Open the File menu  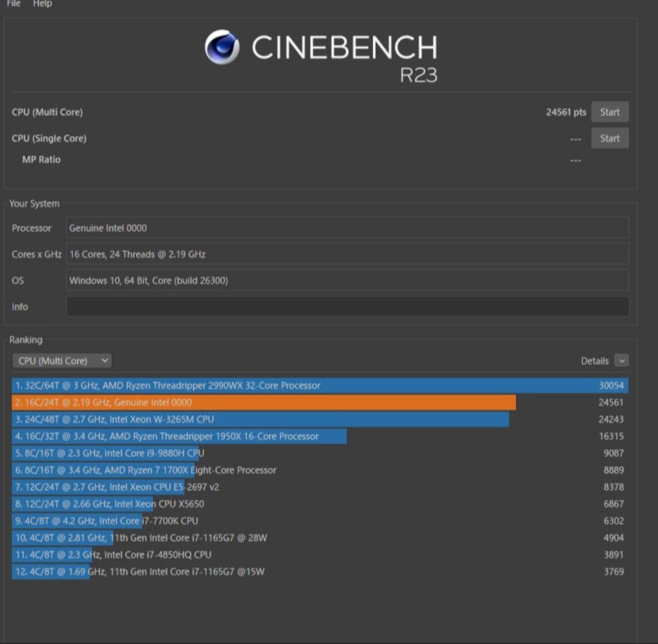pyautogui.click(x=13, y=3)
